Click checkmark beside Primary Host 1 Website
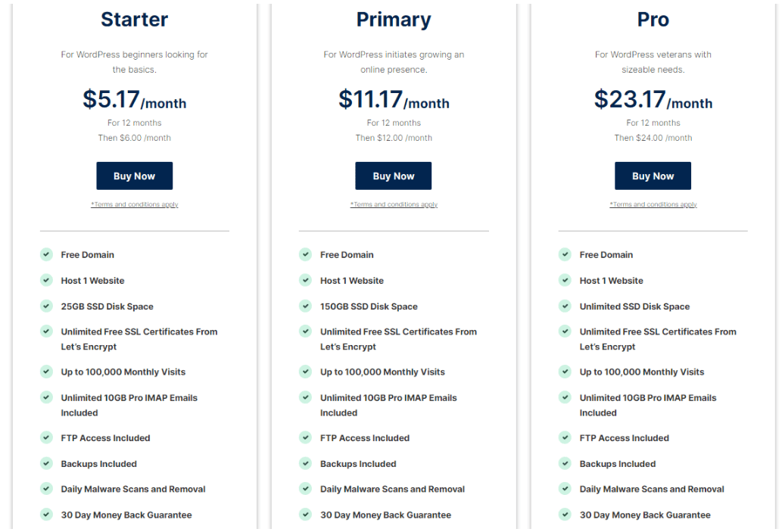Viewport: 782px width, 532px height. pos(305,280)
